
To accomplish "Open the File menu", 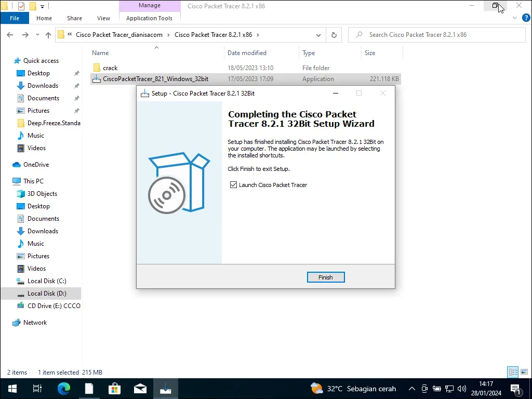I will pyautogui.click(x=15, y=18).
